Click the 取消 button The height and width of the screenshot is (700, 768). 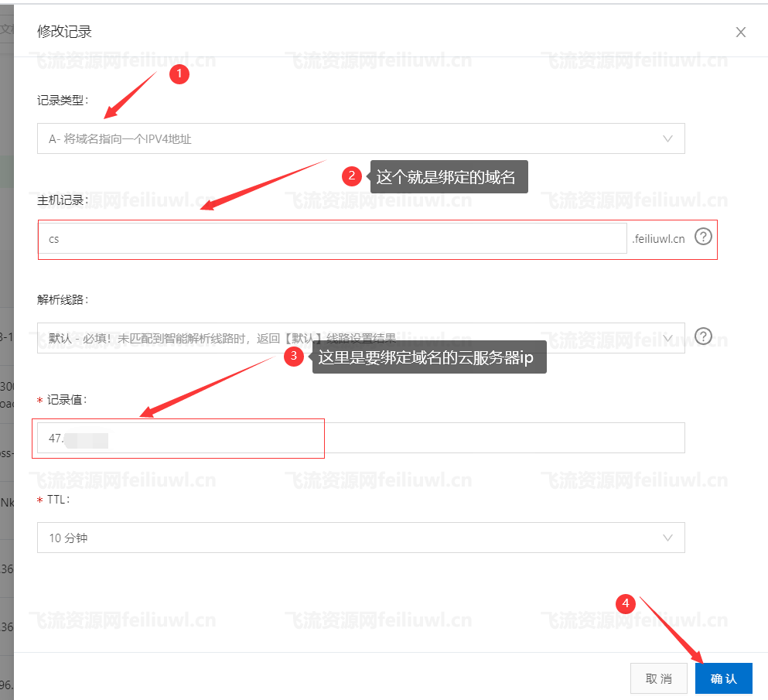point(659,678)
